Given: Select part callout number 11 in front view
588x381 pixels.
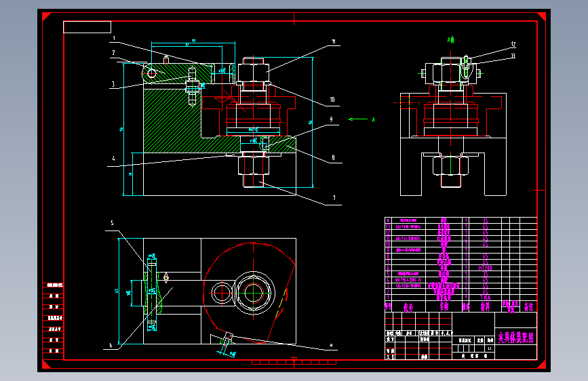Looking at the screenshot, I should [334, 41].
